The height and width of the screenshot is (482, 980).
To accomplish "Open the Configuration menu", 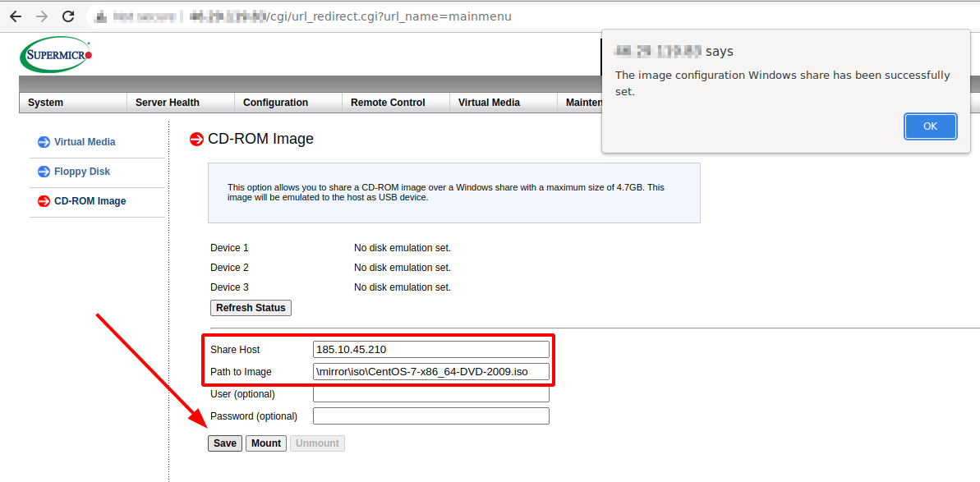I will (x=276, y=103).
